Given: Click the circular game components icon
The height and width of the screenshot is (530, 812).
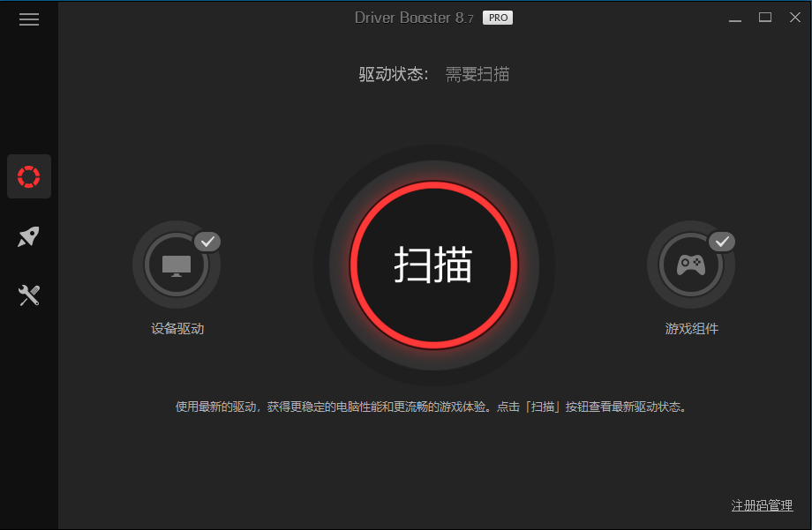Looking at the screenshot, I should click(691, 264).
